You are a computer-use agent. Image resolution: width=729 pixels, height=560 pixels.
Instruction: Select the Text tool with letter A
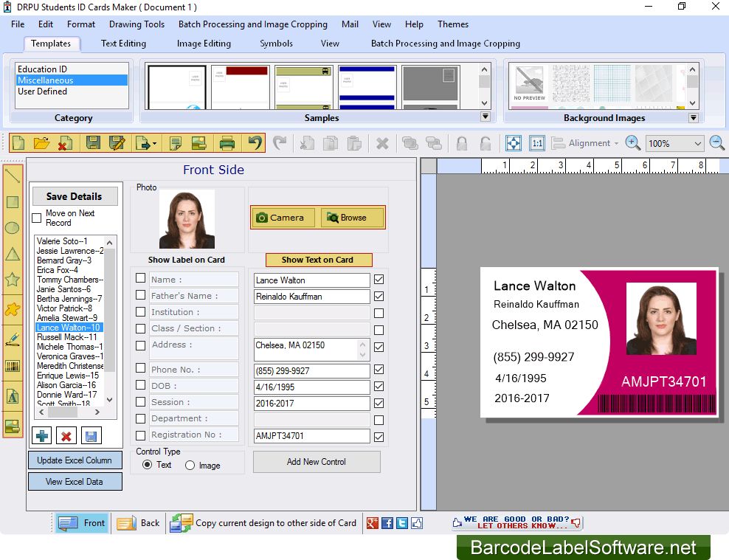[x=13, y=396]
